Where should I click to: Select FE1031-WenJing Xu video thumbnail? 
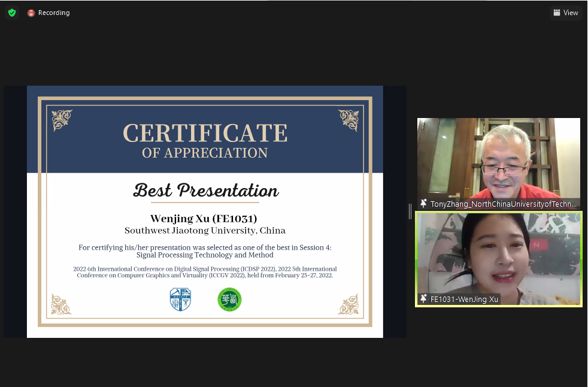[498, 259]
